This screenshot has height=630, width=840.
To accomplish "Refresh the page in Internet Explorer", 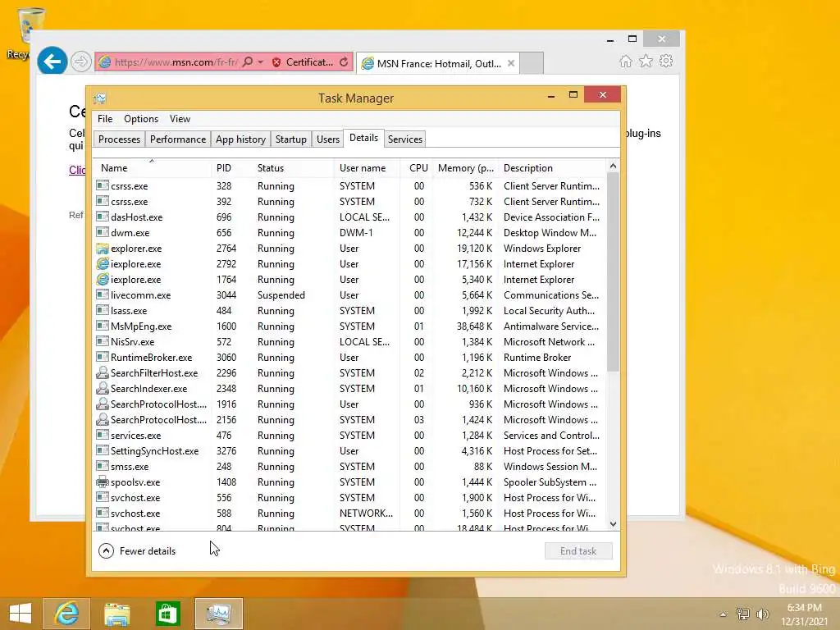I will 344,62.
